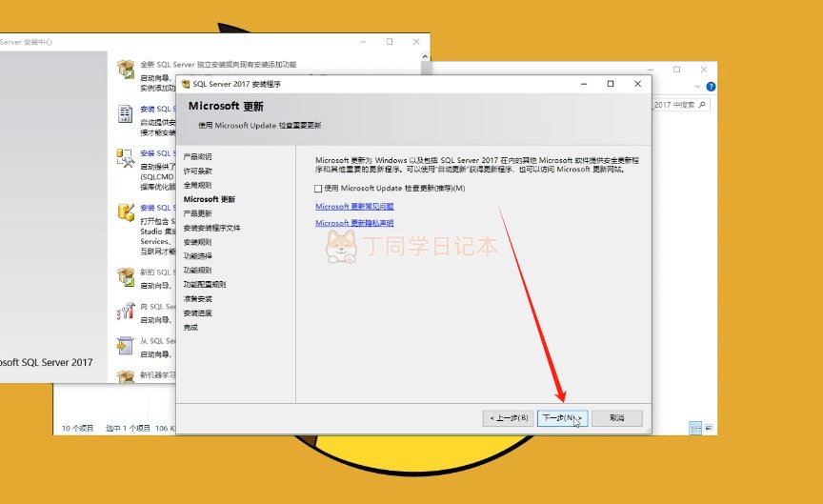
Task: Click the search box in the Explorer window
Action: coord(681,105)
